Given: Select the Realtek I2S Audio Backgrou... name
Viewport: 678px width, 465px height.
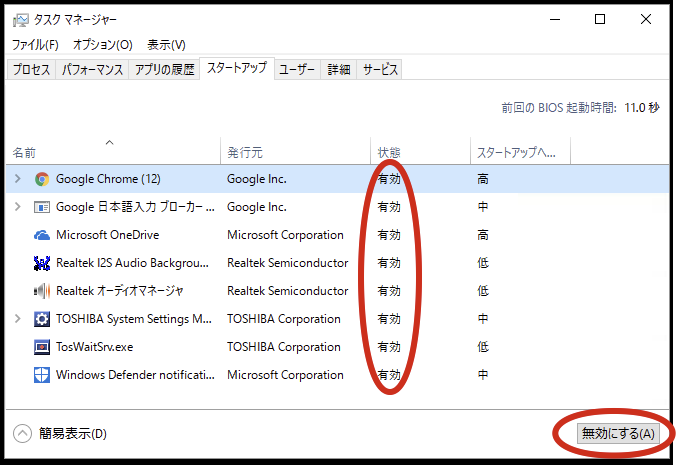Looking at the screenshot, I should coord(132,263).
